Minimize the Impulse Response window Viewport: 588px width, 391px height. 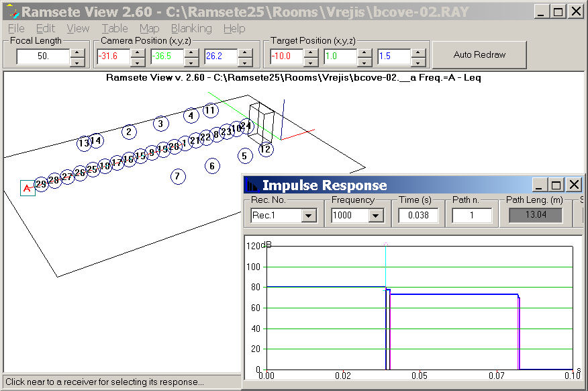click(540, 185)
